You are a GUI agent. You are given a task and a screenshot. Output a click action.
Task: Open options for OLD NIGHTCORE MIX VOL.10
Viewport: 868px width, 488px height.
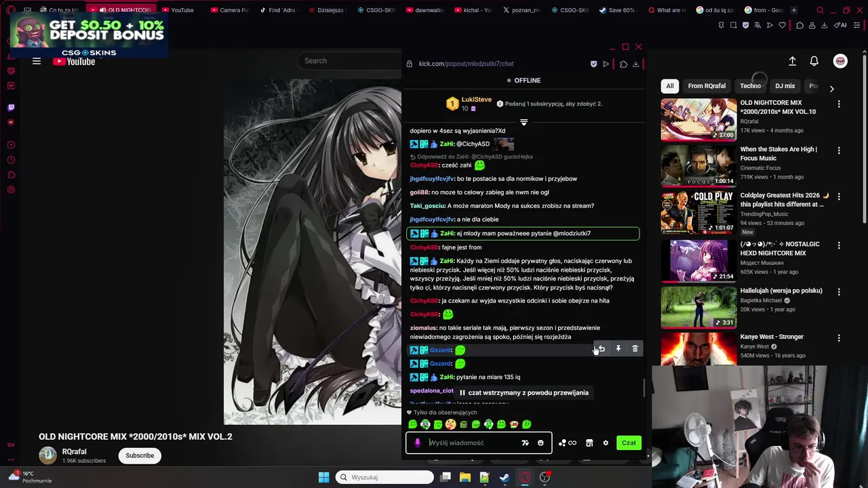pos(839,104)
